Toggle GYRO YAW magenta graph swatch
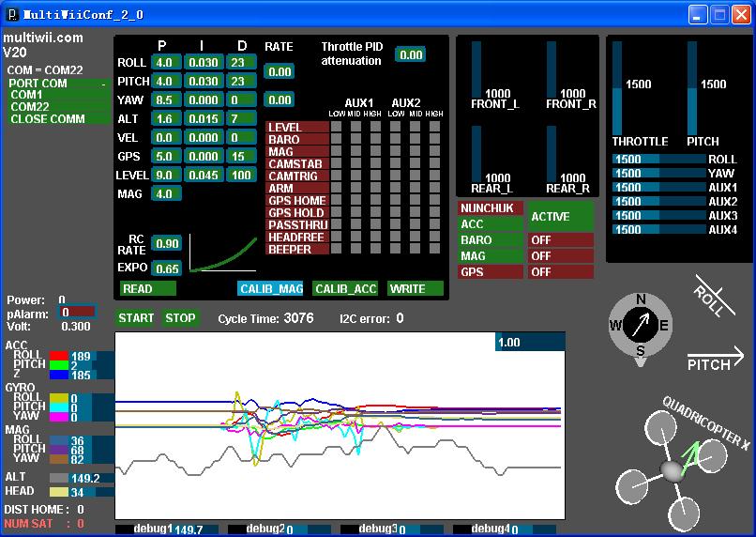This screenshot has height=537, width=756. tap(59, 417)
